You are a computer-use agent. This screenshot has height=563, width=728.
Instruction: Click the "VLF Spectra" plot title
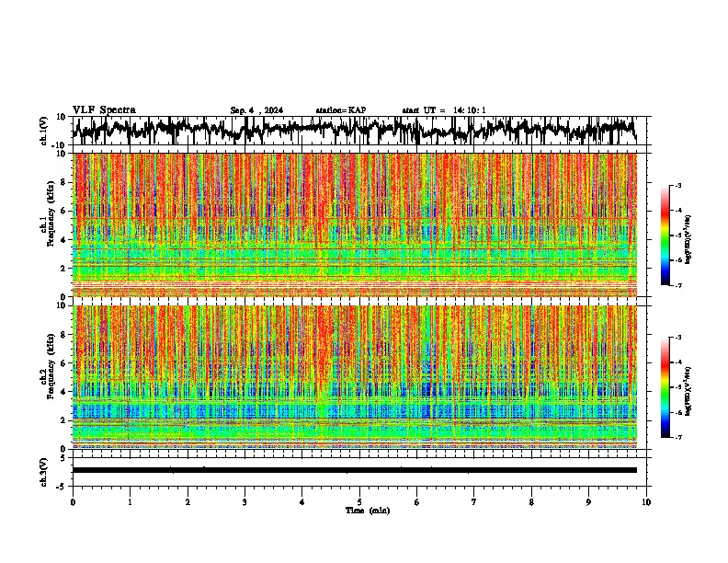pos(104,110)
